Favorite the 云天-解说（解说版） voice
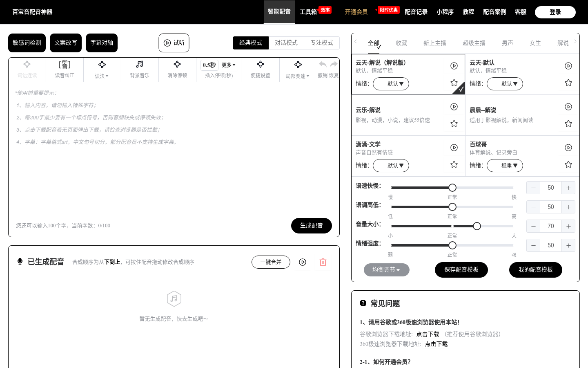 pyautogui.click(x=454, y=83)
